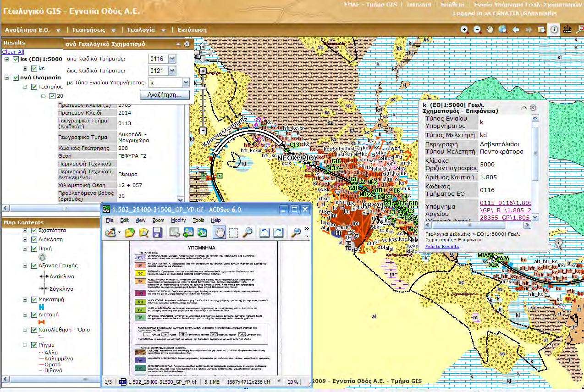This screenshot has height=392, width=584.
Task: Open ACDSee Modify menu
Action: click(179, 220)
